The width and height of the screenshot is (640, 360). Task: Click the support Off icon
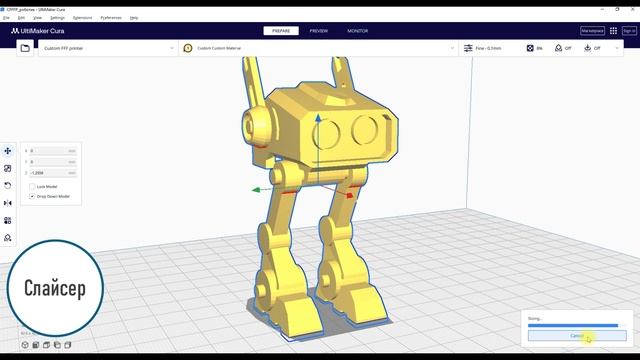point(558,48)
